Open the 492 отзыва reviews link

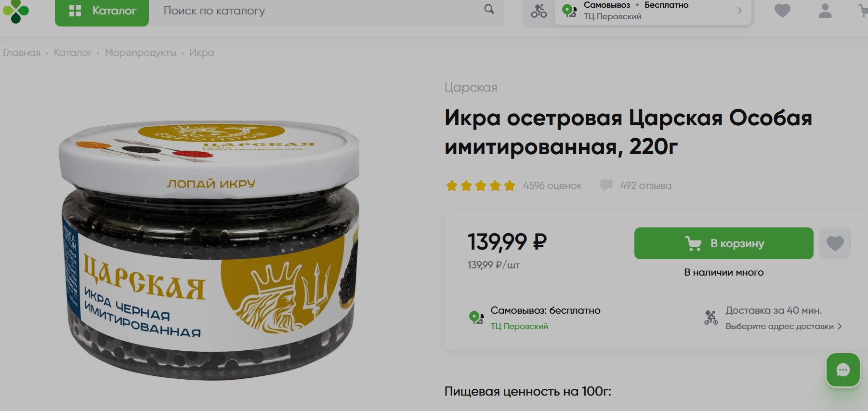(x=645, y=186)
